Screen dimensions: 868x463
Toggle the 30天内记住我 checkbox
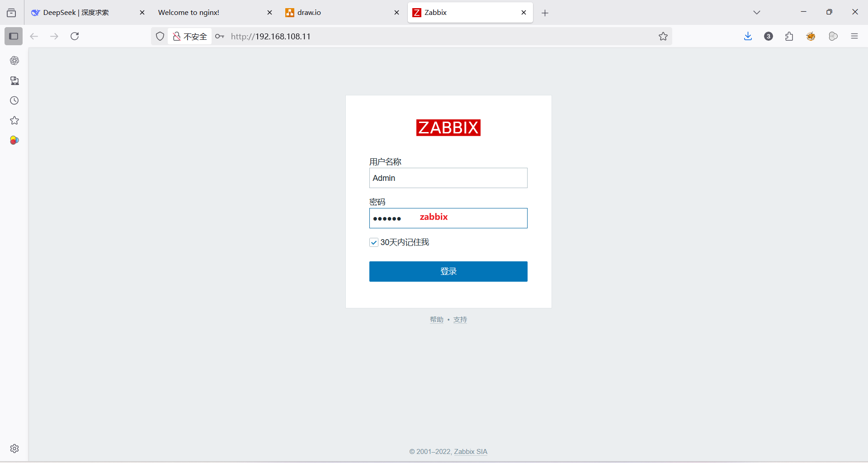[374, 242]
